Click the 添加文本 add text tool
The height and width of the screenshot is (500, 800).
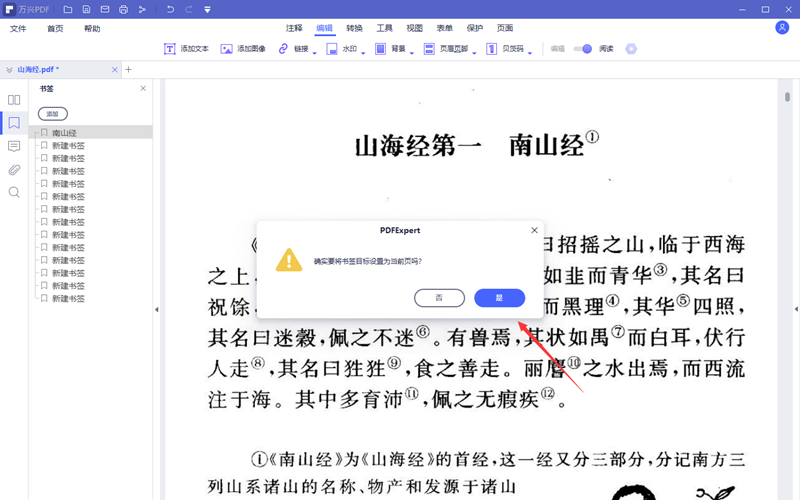(186, 49)
